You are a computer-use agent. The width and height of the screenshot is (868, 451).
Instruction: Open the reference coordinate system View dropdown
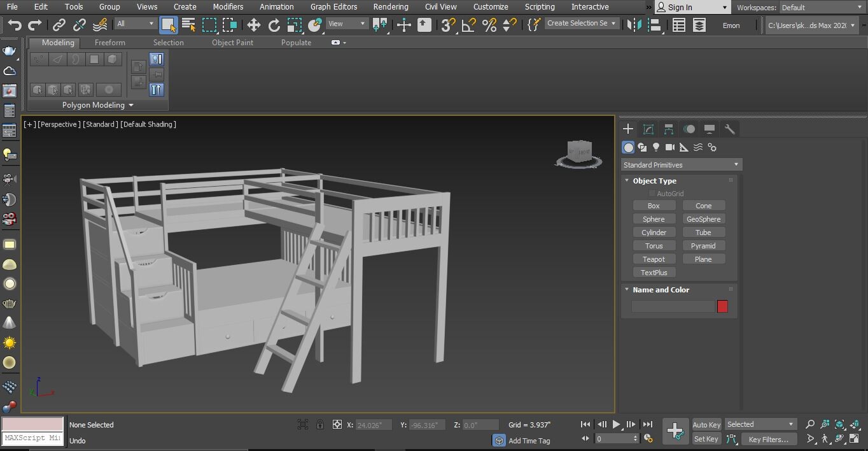pos(346,22)
